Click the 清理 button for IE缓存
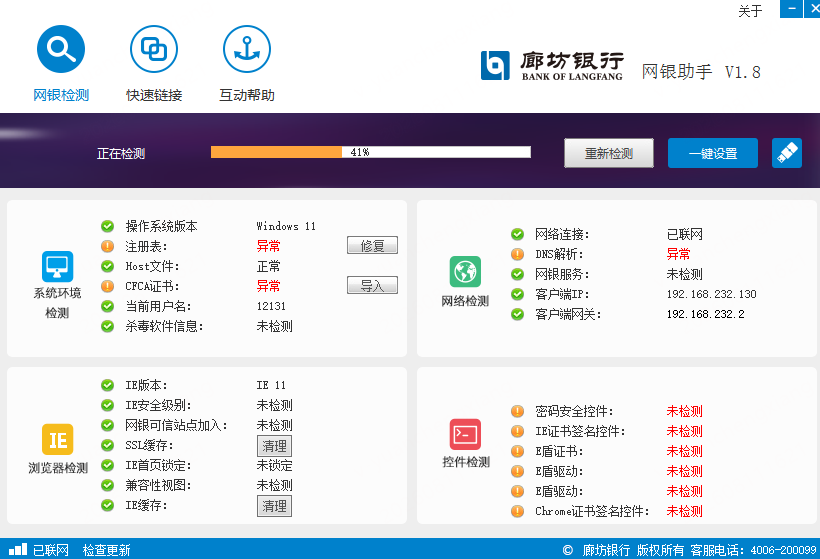820x559 pixels. [275, 506]
